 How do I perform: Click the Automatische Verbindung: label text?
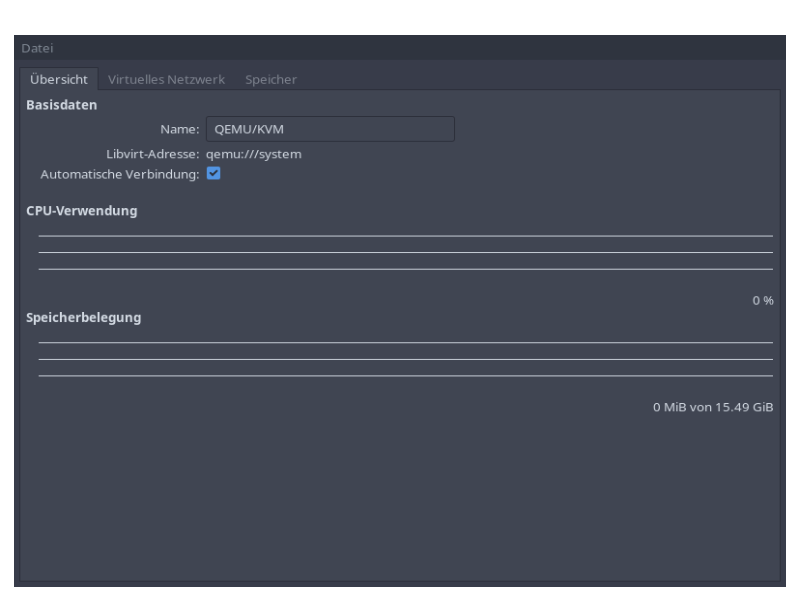pyautogui.click(x=119, y=174)
